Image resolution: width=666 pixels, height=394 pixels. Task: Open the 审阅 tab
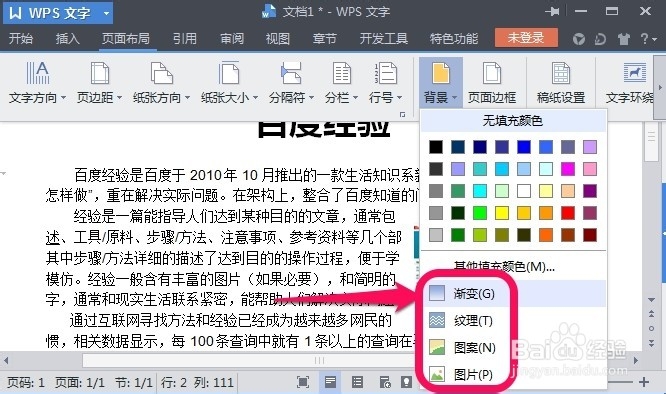(x=232, y=39)
